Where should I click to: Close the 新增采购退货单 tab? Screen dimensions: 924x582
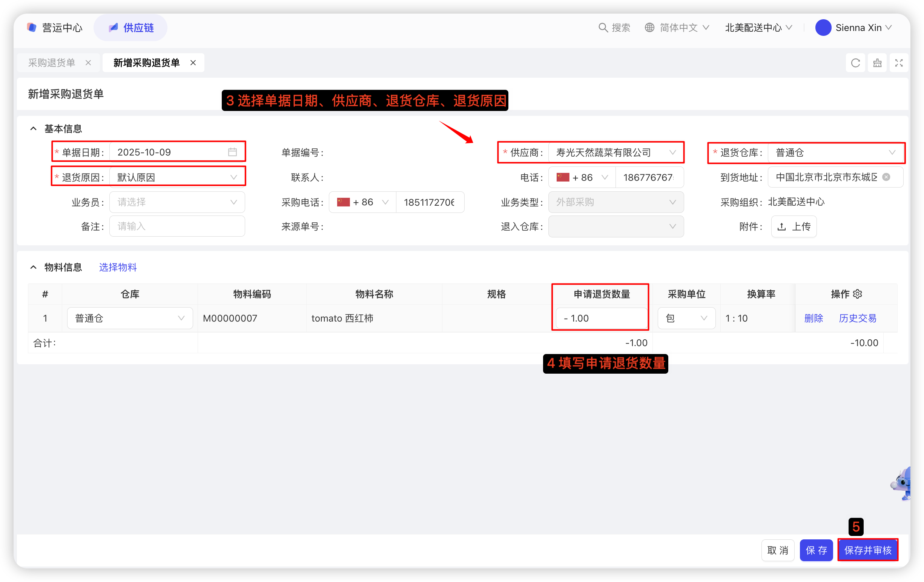coord(193,63)
